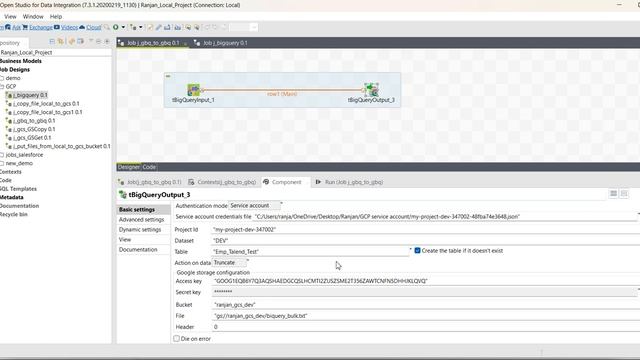Viewport: 640px width, 360px height.
Task: Click the Secret key password field
Action: [424, 292]
